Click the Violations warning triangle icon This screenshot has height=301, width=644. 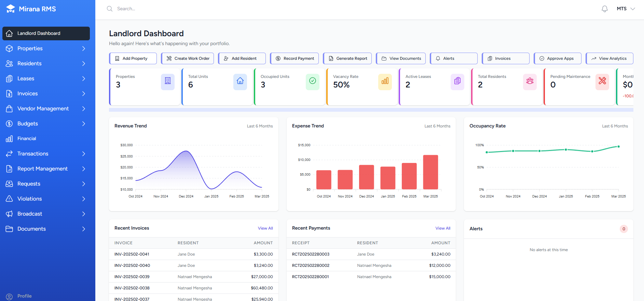pyautogui.click(x=9, y=199)
